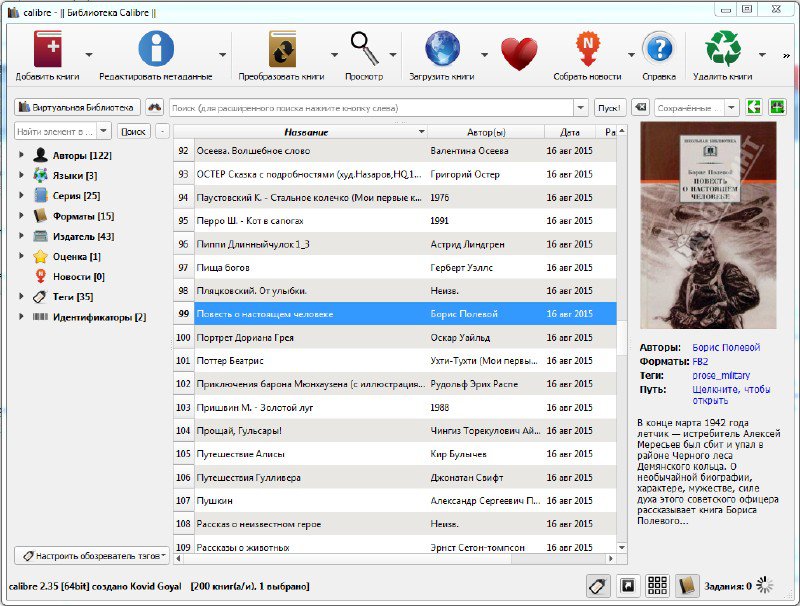Toggle the cover grid view button
The image size is (800, 606).
(657, 586)
